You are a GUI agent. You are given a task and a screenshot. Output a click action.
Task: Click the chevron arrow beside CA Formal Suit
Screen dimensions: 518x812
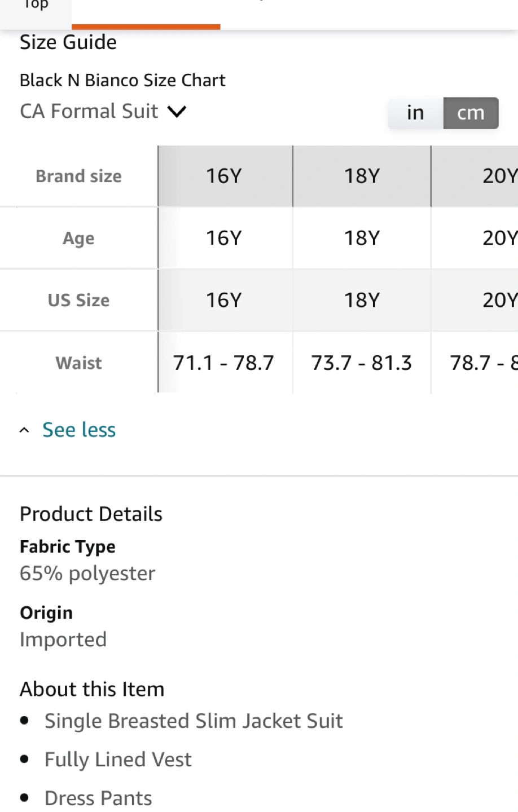pyautogui.click(x=177, y=112)
